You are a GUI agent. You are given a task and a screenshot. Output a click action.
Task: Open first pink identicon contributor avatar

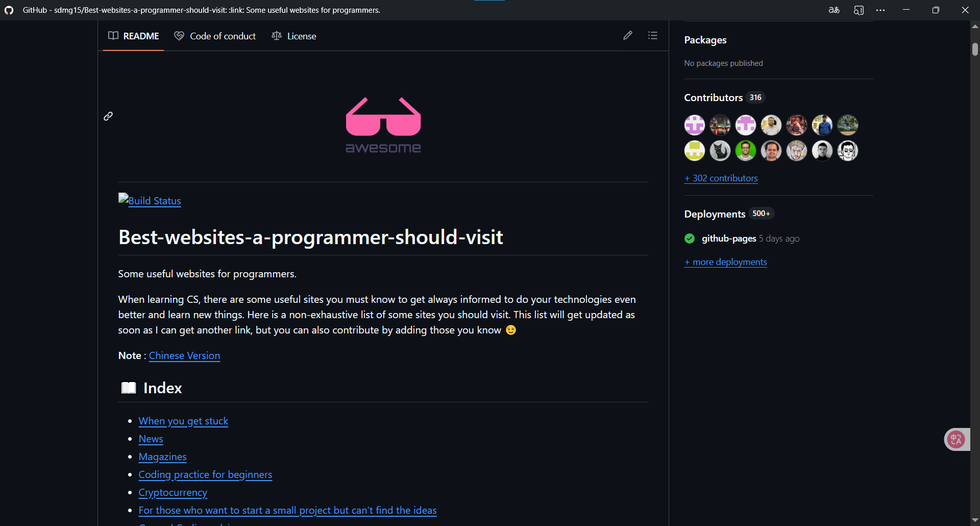point(695,125)
